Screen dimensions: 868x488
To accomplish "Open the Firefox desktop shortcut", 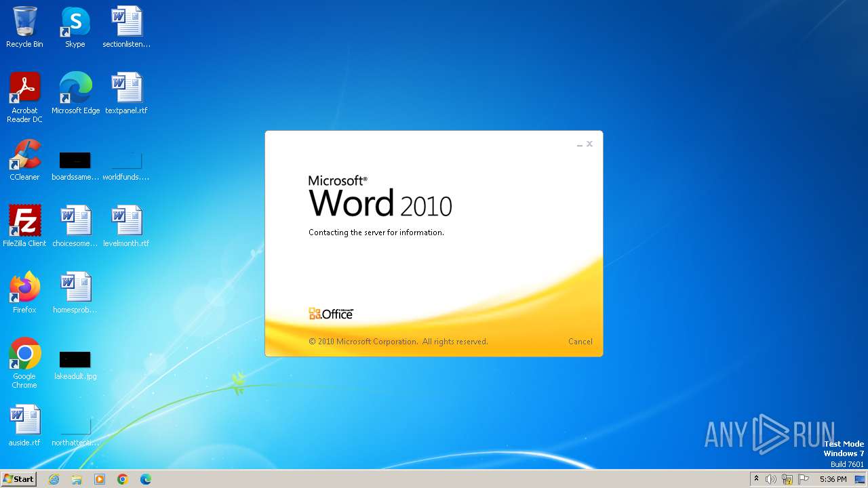I will tap(24, 293).
